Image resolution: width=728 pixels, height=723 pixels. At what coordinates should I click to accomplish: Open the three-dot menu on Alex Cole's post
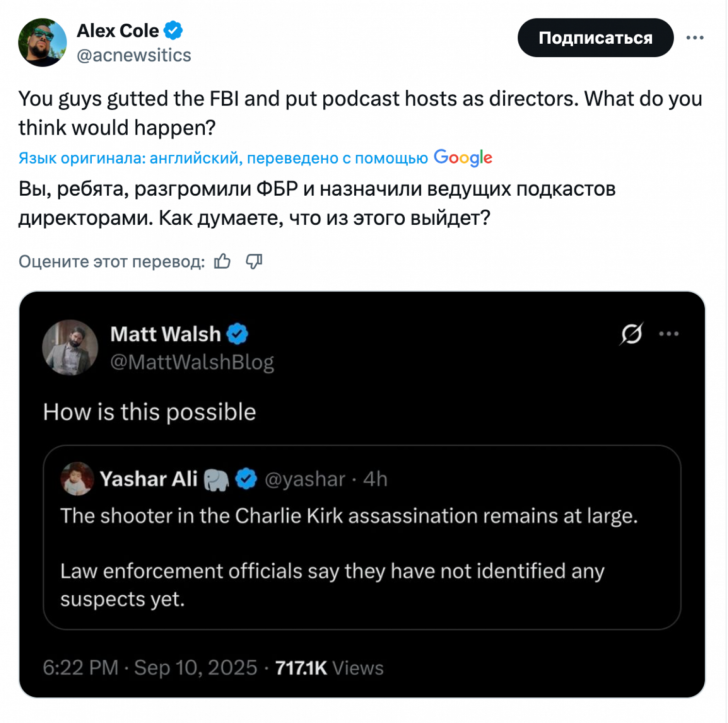(x=695, y=38)
